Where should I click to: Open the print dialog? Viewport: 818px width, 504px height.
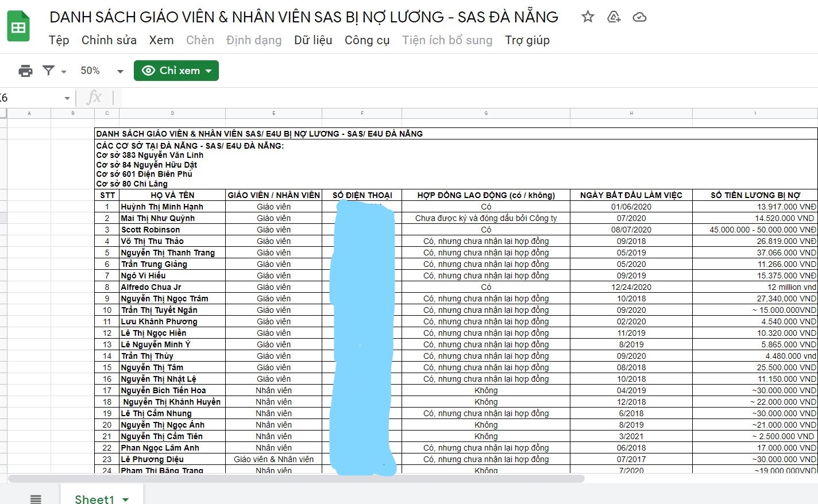25,70
